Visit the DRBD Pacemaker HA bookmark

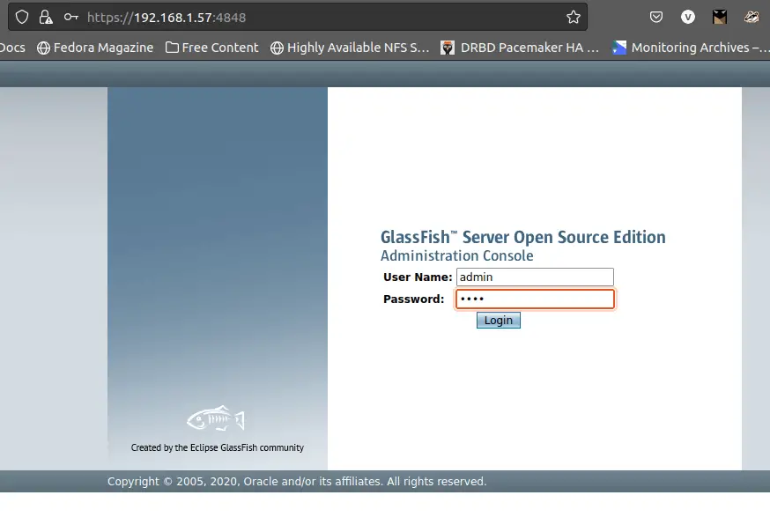tap(520, 48)
